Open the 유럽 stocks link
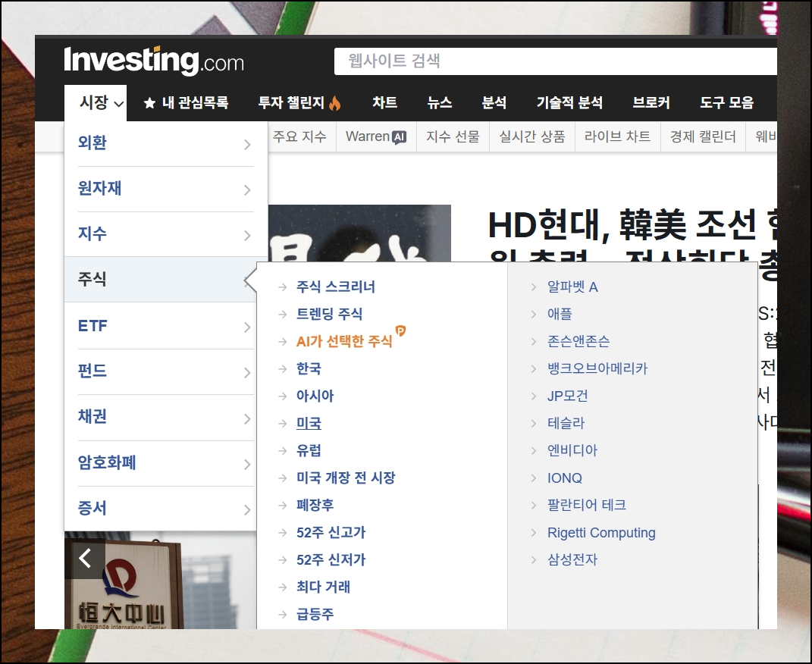Image resolution: width=812 pixels, height=664 pixels. (x=309, y=450)
